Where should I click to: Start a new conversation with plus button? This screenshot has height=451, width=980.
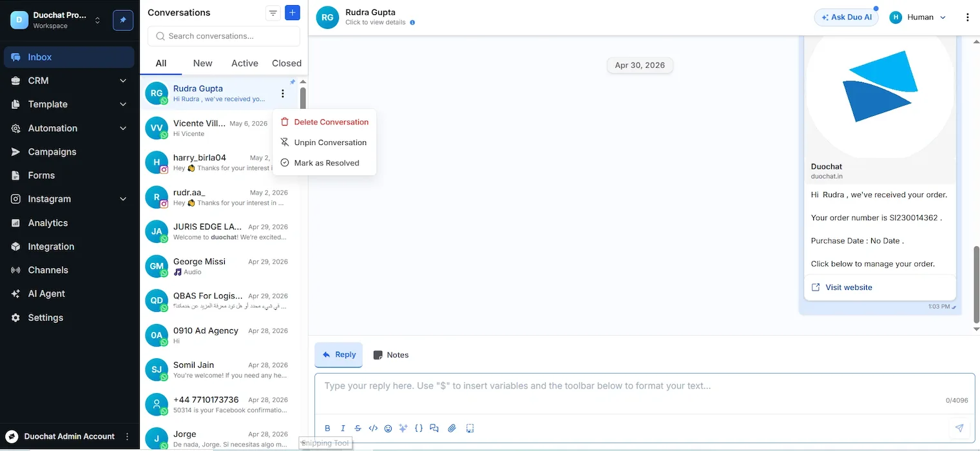tap(293, 13)
